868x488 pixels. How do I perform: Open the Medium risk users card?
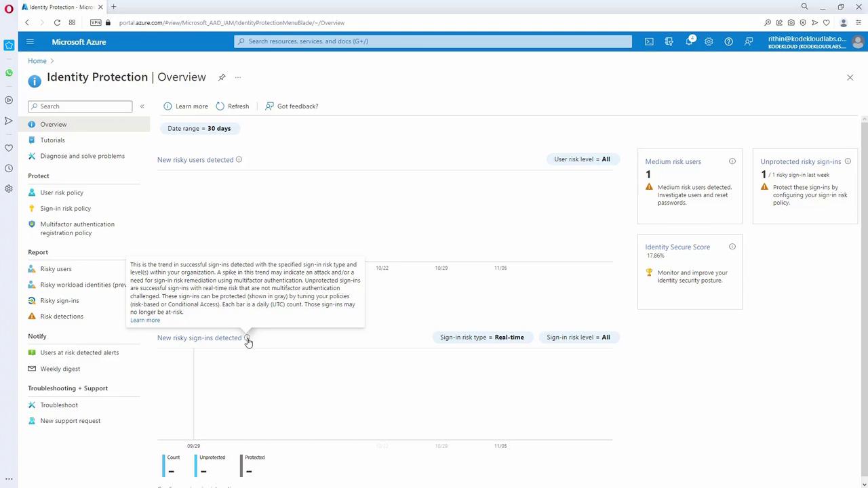pos(690,186)
